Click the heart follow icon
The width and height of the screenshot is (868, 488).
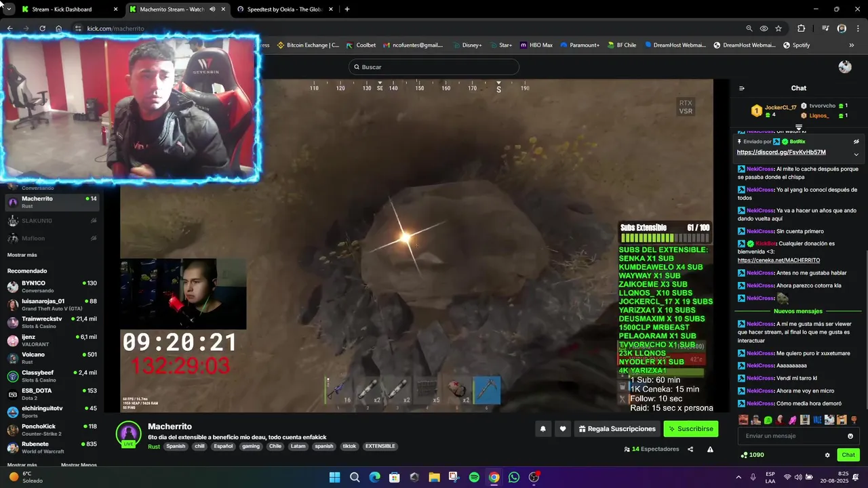click(x=562, y=428)
